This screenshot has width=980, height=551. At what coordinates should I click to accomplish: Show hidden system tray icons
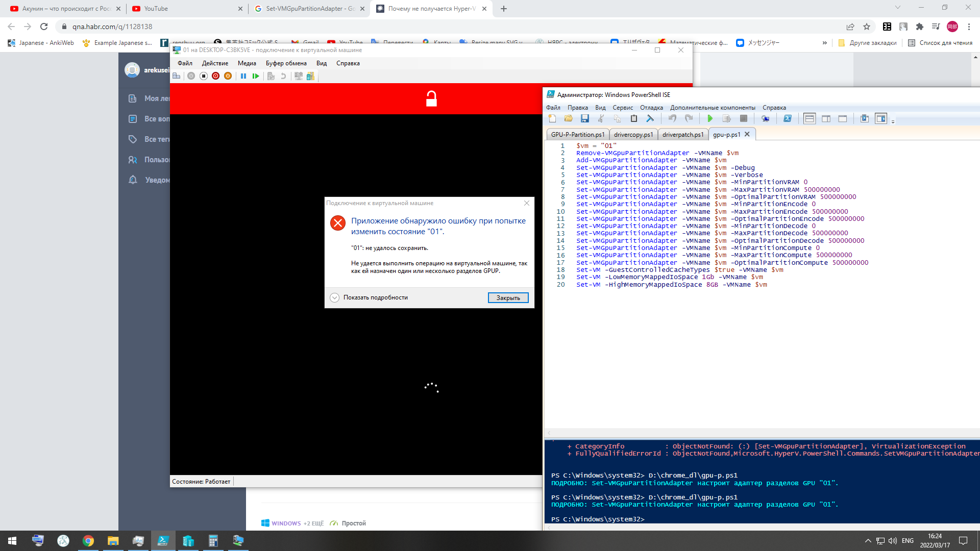[868, 541]
